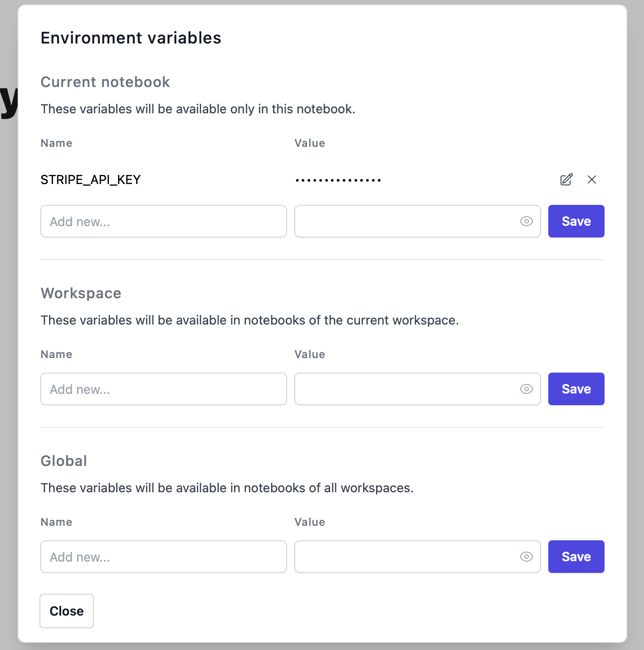Close the Environment variables dialog
Screen dimensions: 644x650
click(x=67, y=611)
